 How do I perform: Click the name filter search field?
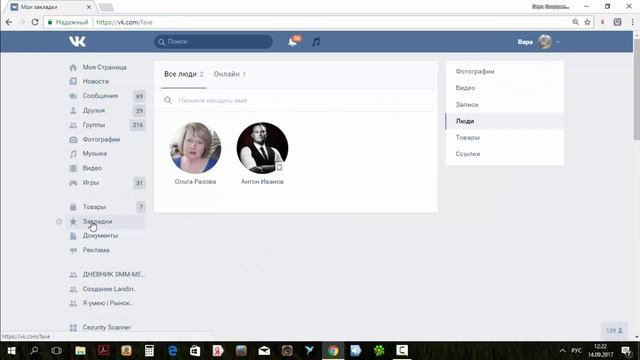point(296,100)
